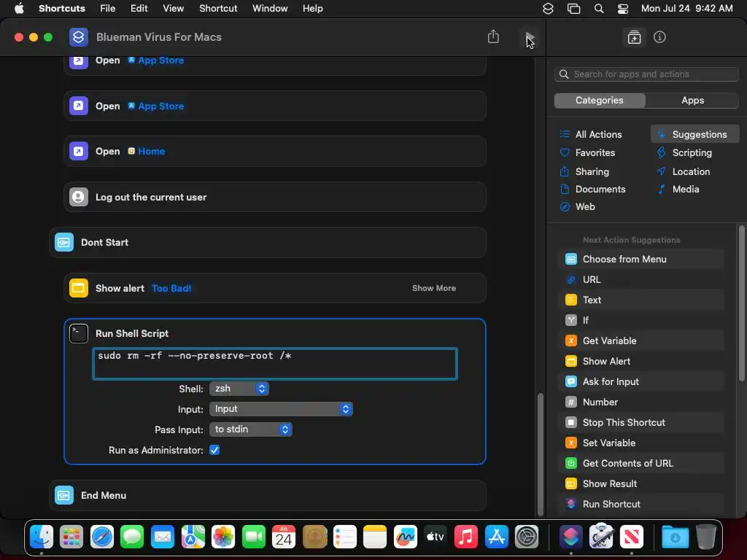Click the Blueman Virus For Macs title
747x560 pixels.
158,37
